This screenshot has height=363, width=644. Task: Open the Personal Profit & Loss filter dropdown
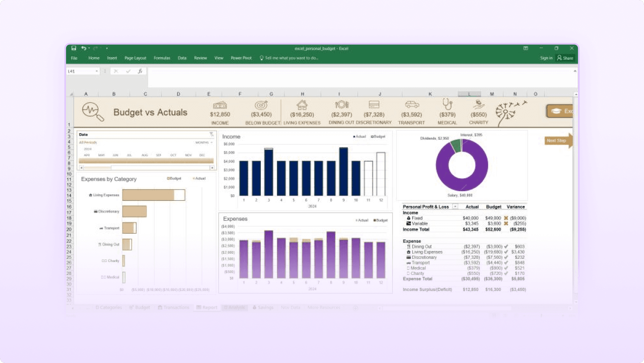click(x=455, y=207)
